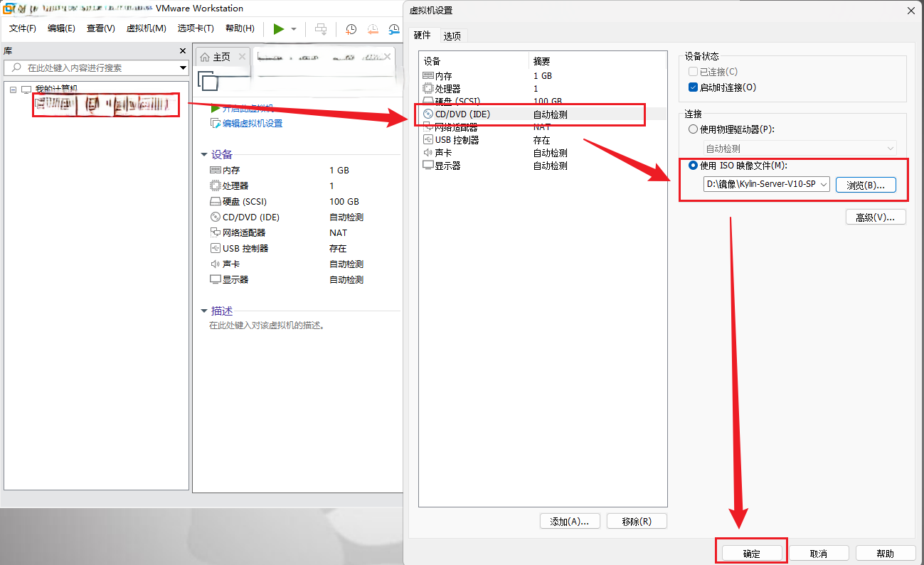Click network adapter icon in VM summary

(216, 233)
